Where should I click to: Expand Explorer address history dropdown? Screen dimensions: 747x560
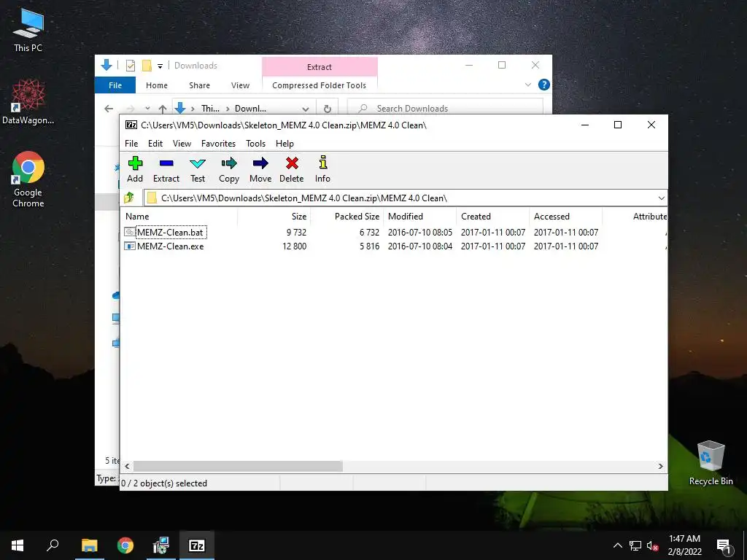306,109
